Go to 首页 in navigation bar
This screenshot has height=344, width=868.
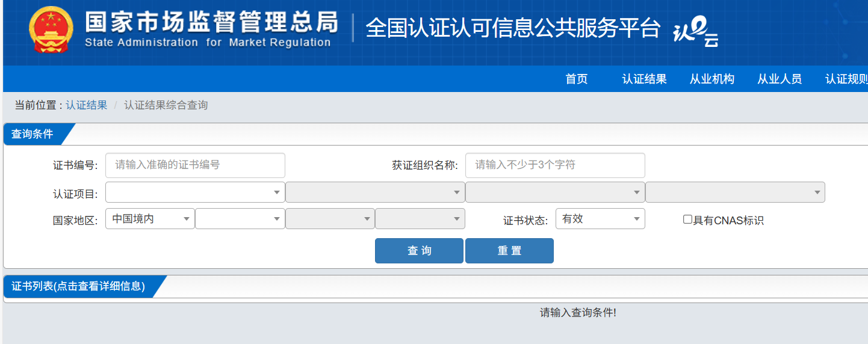point(576,79)
